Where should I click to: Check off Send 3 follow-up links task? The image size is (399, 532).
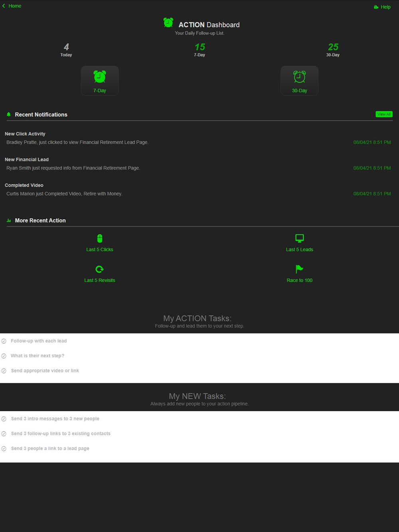(x=4, y=434)
